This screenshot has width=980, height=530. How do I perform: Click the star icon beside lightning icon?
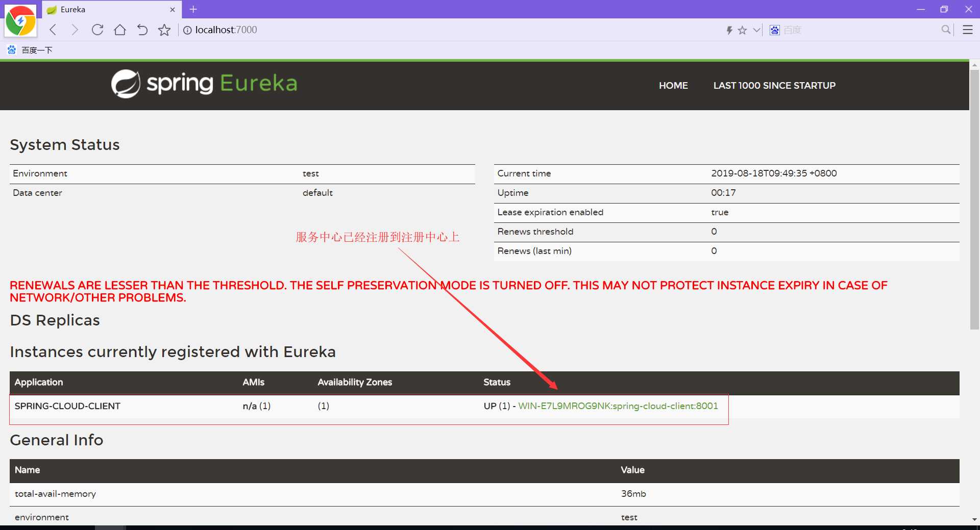742,30
